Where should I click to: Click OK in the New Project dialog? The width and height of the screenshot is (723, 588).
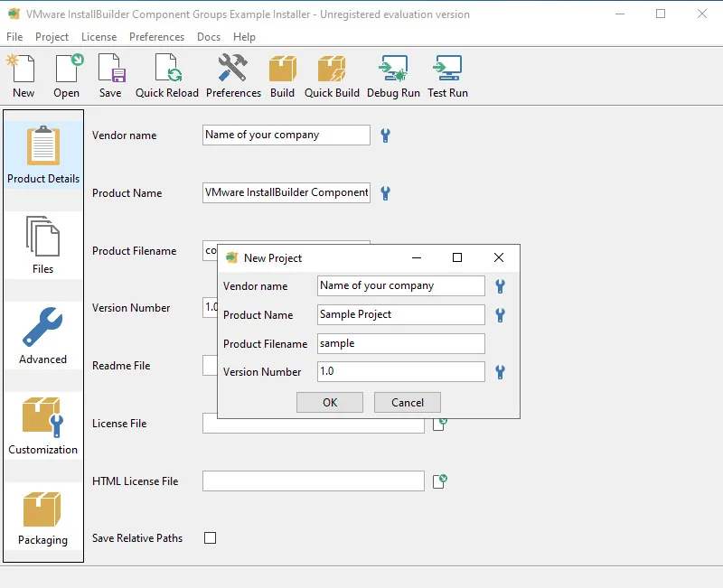tap(330, 402)
